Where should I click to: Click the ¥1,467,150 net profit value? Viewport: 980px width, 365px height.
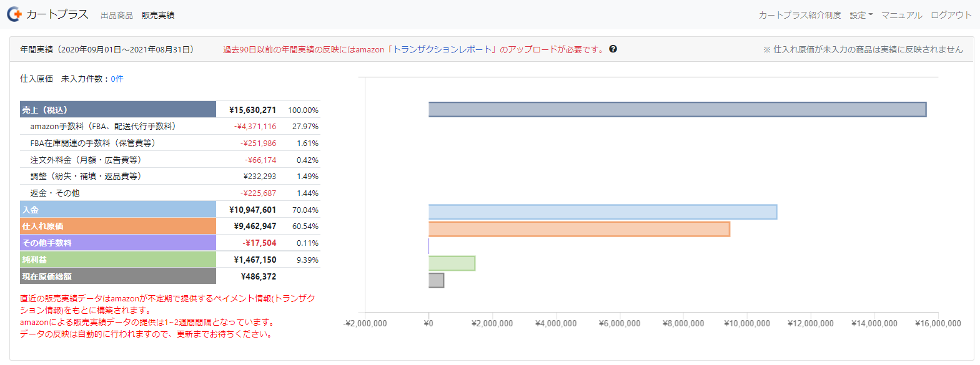click(x=255, y=260)
